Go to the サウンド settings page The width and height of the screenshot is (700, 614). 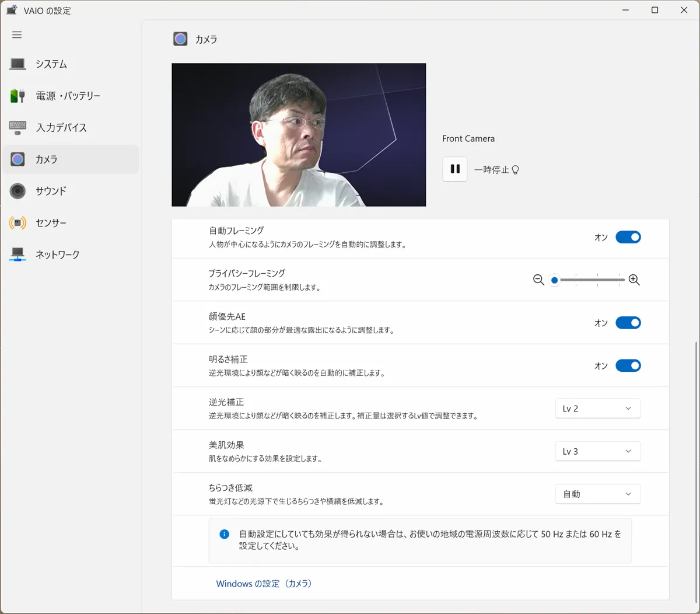tap(71, 191)
